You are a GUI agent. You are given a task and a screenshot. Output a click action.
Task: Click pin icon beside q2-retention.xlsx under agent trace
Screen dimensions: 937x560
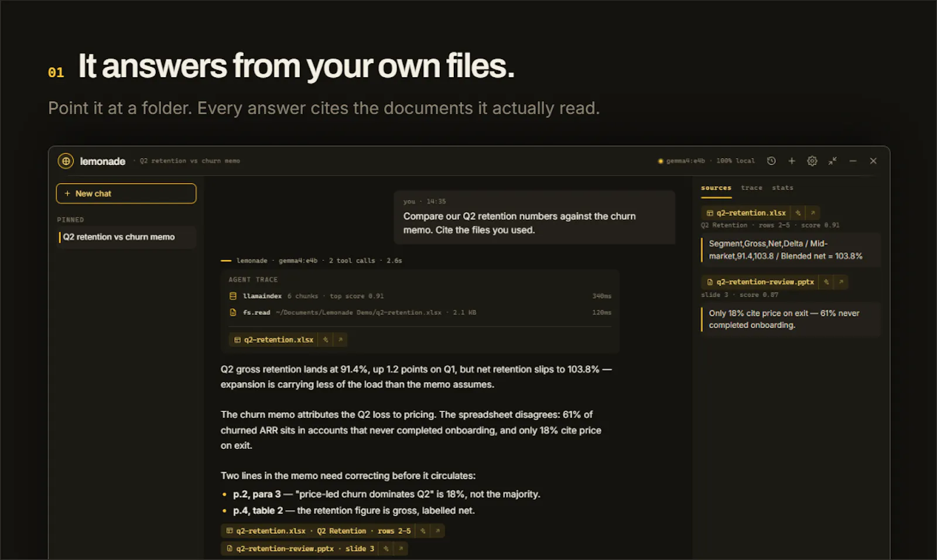click(x=326, y=339)
